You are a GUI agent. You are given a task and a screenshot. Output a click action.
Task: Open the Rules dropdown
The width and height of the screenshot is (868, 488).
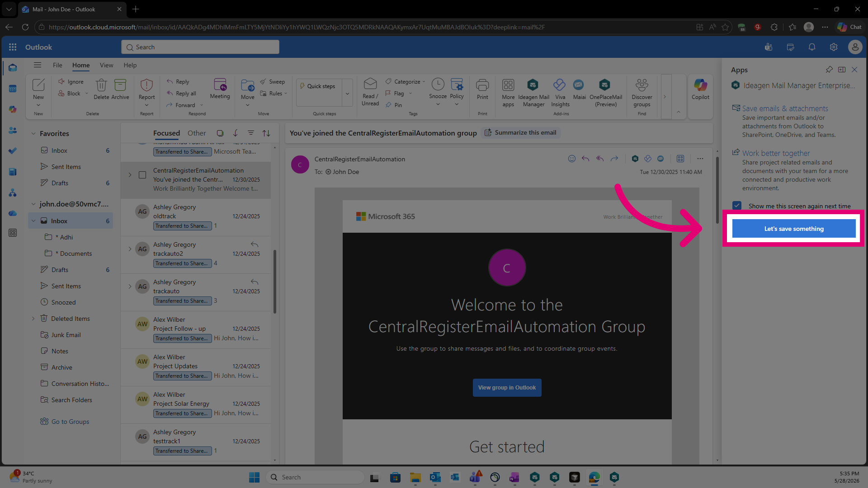coord(286,94)
